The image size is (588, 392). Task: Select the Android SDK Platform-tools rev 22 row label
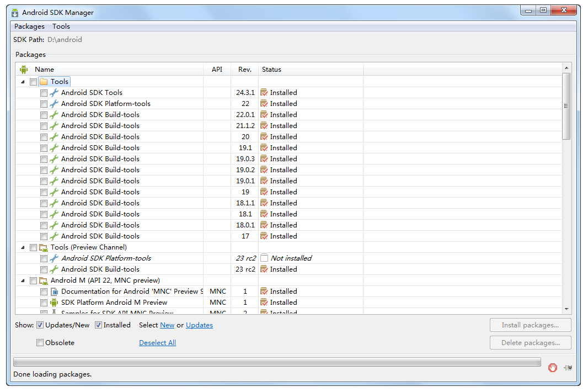pyautogui.click(x=106, y=104)
